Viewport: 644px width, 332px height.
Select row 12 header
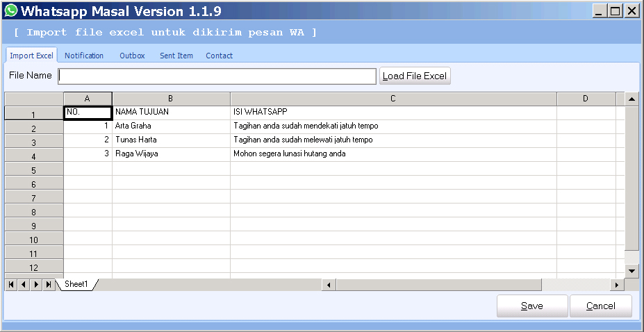(x=34, y=267)
